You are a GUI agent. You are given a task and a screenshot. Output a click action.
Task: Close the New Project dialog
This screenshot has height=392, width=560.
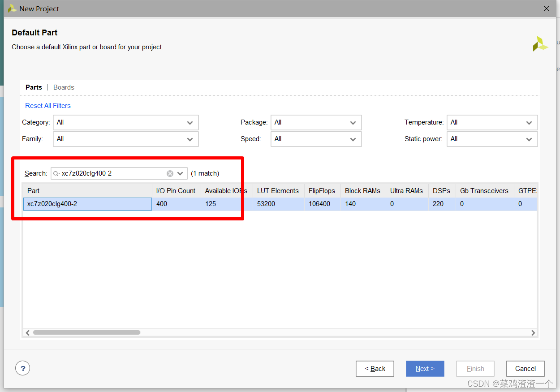[x=546, y=9]
